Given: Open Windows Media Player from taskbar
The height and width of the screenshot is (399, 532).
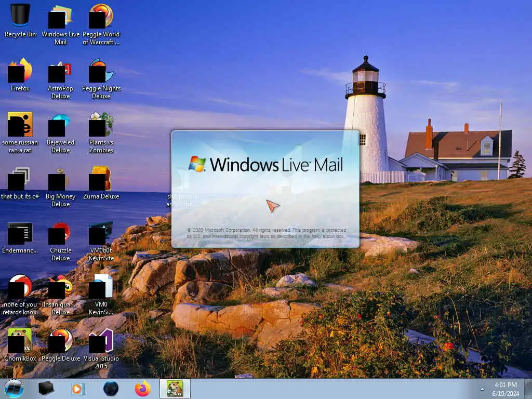Looking at the screenshot, I should [78, 389].
